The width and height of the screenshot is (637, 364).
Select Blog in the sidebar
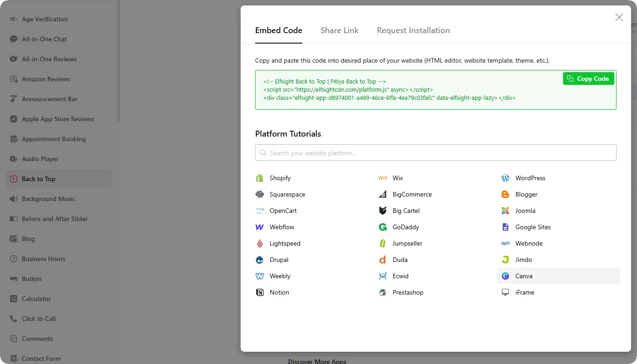pyautogui.click(x=58, y=239)
